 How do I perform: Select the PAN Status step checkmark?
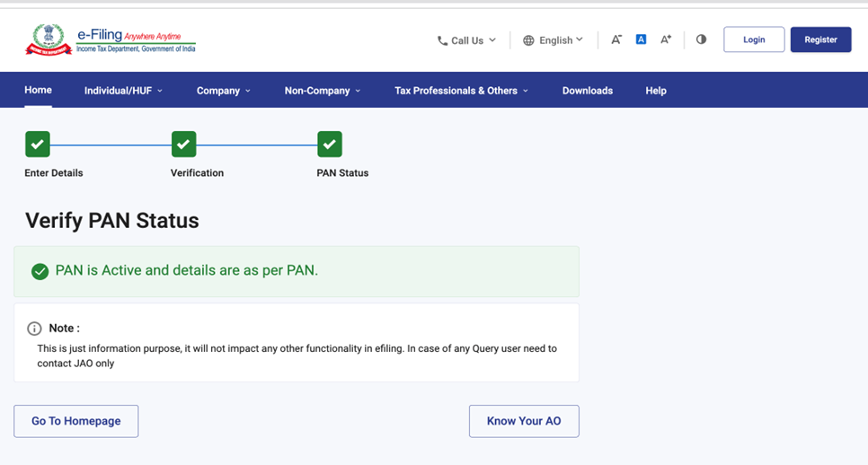point(330,144)
